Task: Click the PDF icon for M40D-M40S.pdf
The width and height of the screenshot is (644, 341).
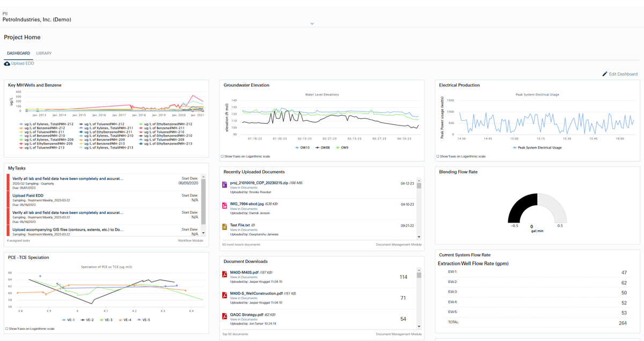Action: (225, 275)
